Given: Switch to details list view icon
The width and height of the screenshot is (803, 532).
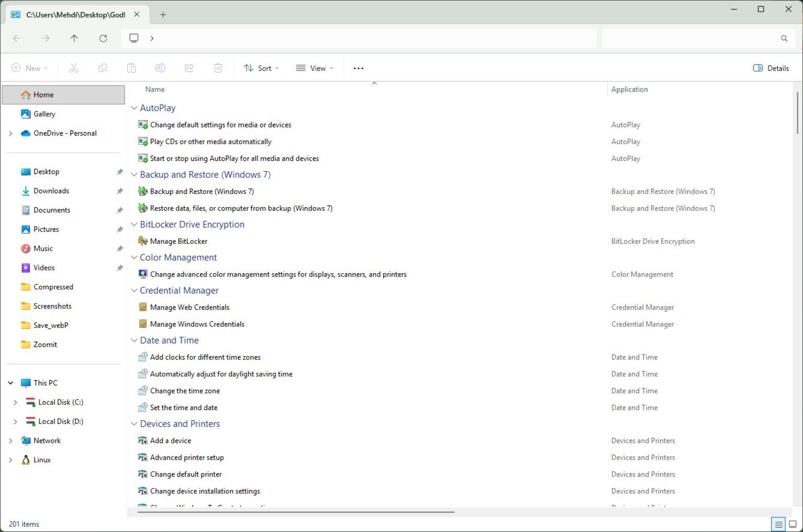Looking at the screenshot, I should (778, 524).
